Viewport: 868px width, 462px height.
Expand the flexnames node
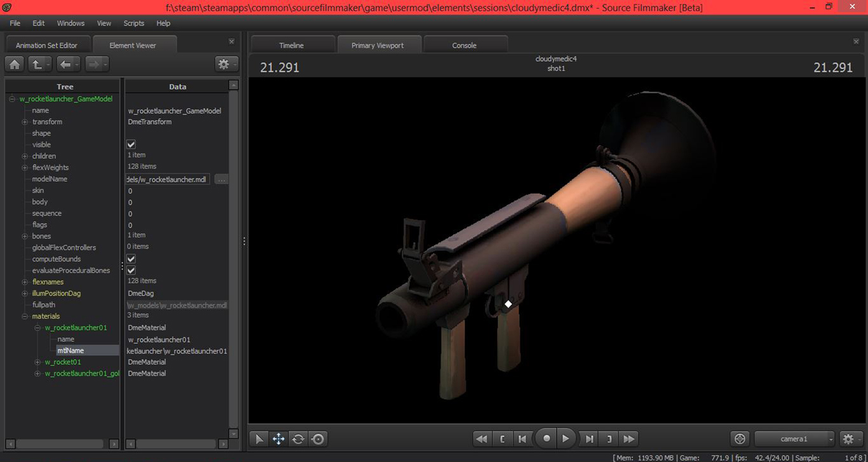tap(25, 282)
